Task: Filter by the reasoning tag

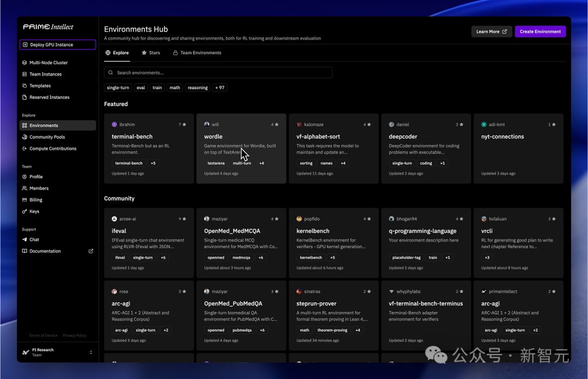Action: pos(198,88)
